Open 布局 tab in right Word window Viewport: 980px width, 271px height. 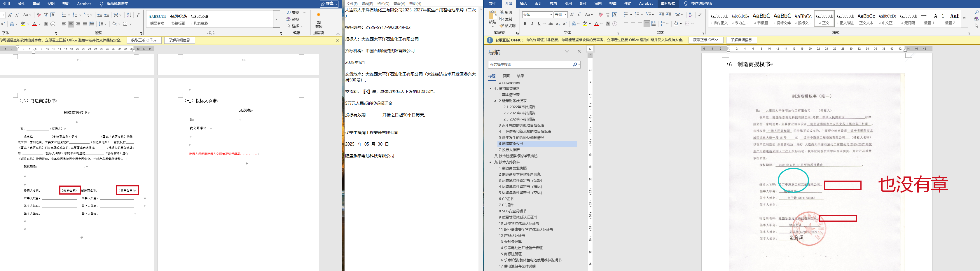553,4
